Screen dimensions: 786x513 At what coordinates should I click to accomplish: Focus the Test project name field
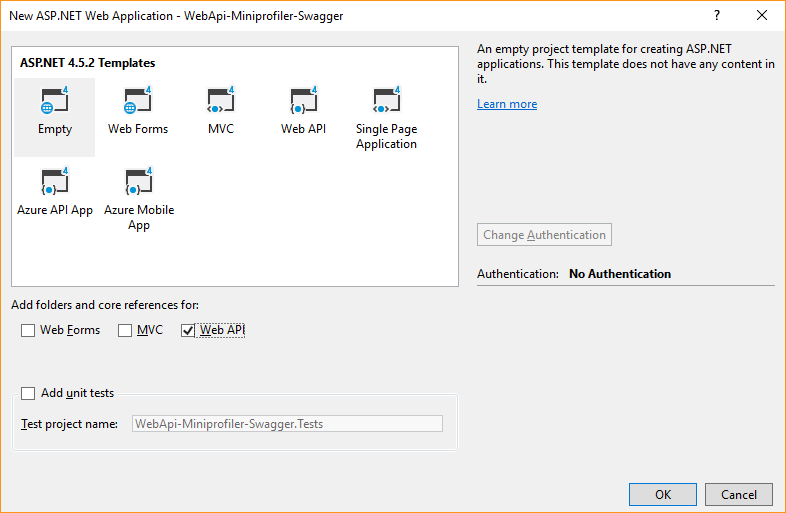point(287,424)
